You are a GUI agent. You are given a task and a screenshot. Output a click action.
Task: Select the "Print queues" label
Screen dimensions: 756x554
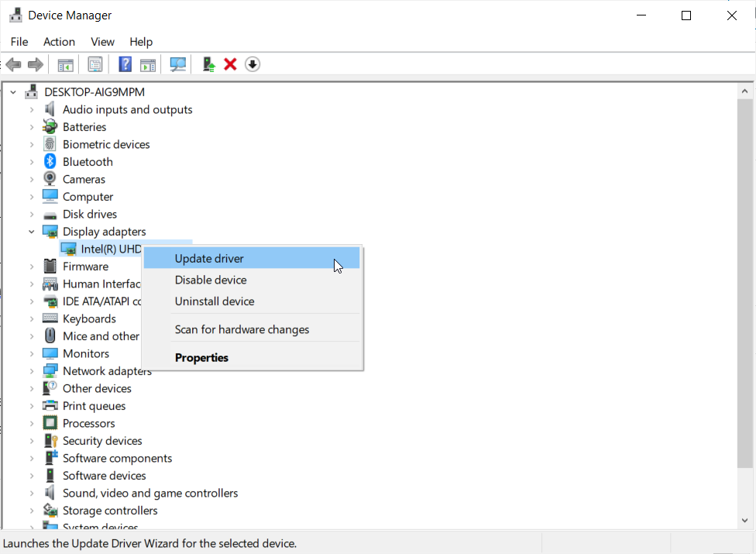click(94, 406)
